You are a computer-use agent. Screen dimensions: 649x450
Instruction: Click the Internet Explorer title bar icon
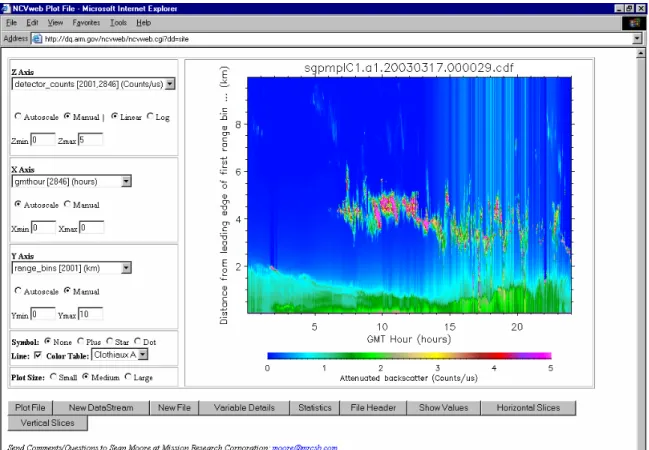click(6, 8)
